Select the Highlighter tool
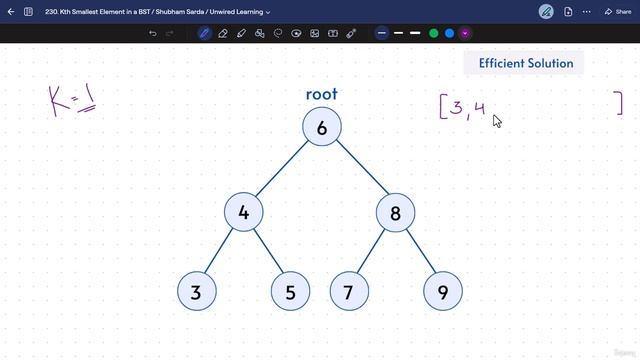The height and width of the screenshot is (360, 640). pyautogui.click(x=241, y=33)
